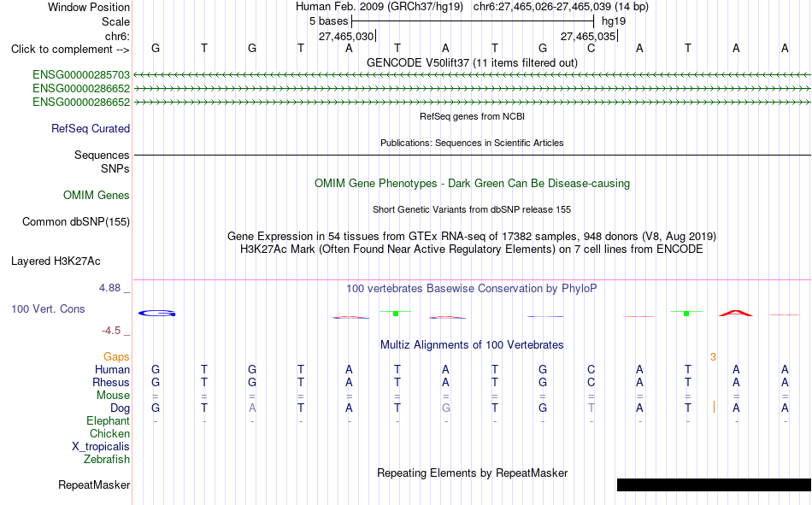Click the black Publications sequences line
The width and height of the screenshot is (812, 505).
472,155
